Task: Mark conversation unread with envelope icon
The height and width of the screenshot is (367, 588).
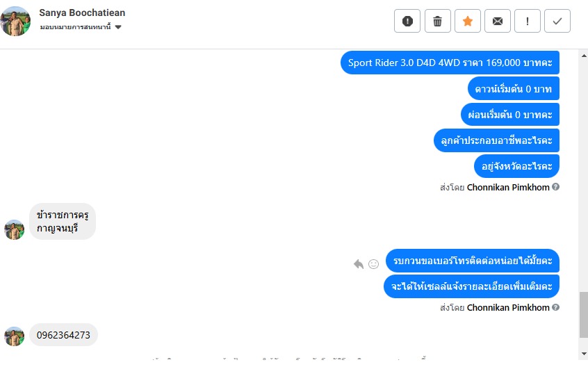Action: pos(498,22)
